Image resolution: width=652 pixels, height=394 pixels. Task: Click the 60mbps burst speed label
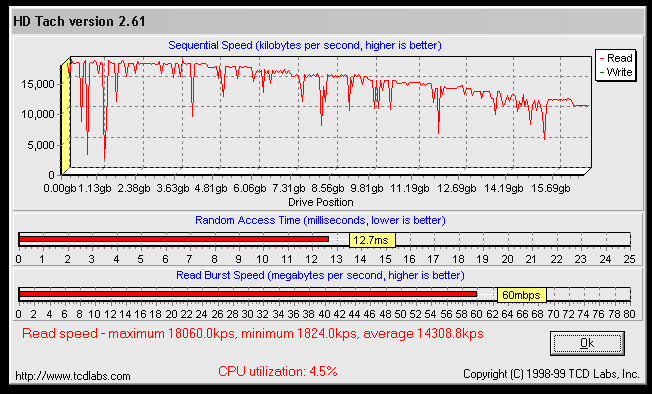521,295
